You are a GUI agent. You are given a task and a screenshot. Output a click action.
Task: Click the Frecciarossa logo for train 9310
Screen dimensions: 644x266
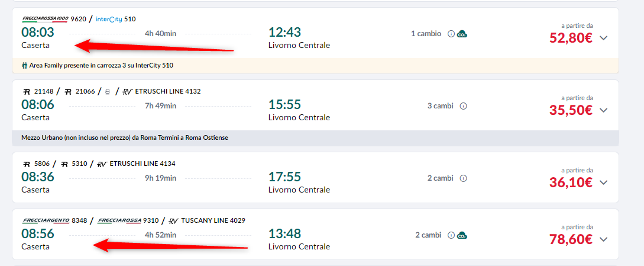point(119,220)
